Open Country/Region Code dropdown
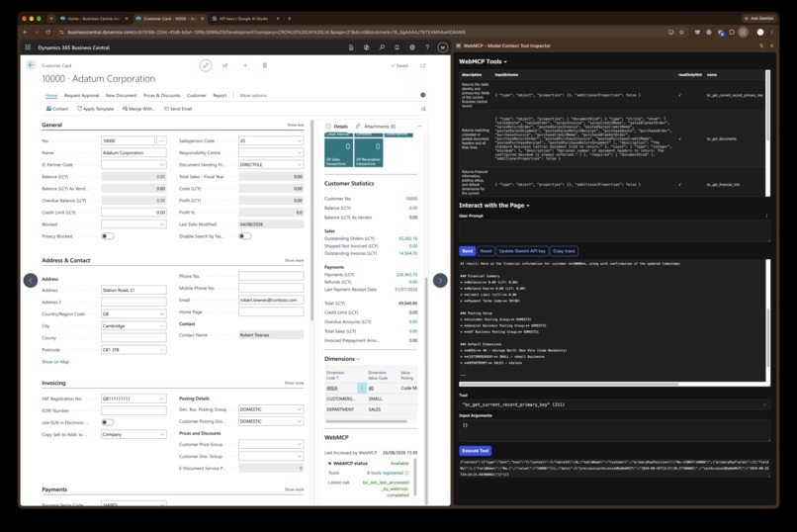This screenshot has height=532, width=797. pos(162,314)
